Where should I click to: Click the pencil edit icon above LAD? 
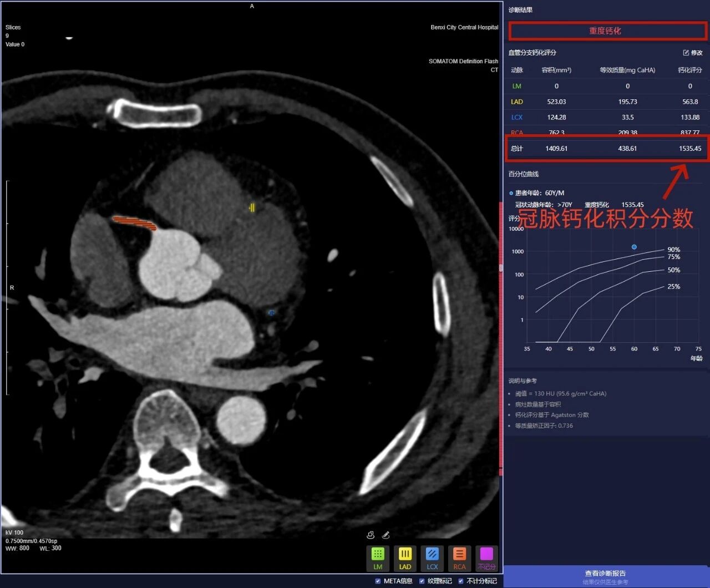click(386, 535)
